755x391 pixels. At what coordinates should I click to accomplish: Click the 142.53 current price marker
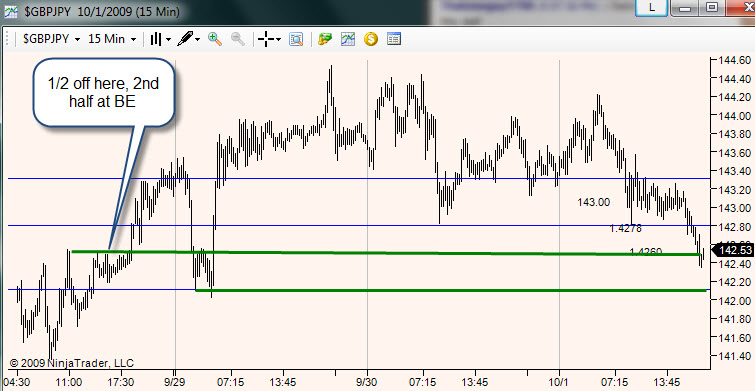[733, 250]
